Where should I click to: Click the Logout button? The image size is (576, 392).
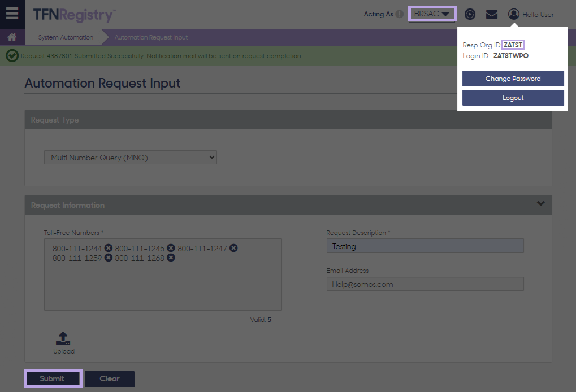513,98
